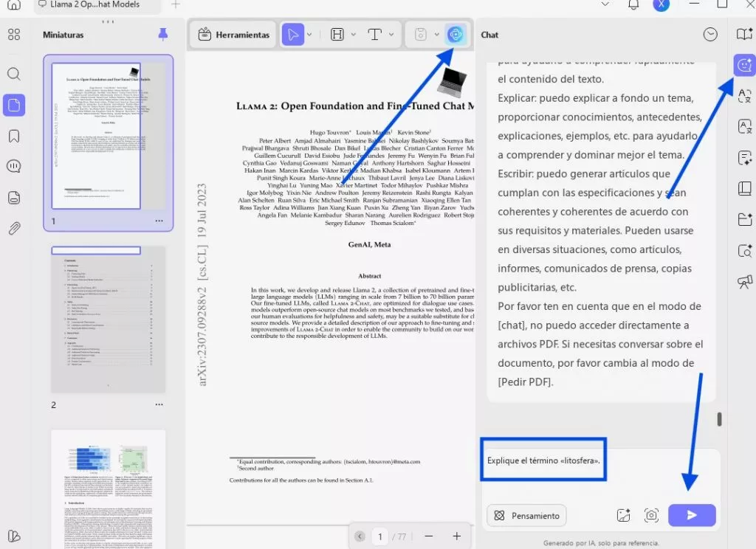The image size is (756, 549).
Task: Open the megaphone icon in right sidebar
Action: tap(744, 282)
